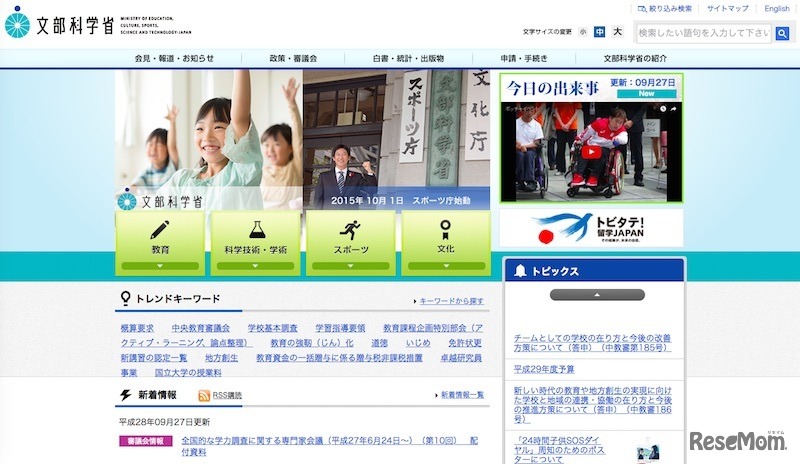
Task: Open the 平成29年度予算 topic link
Action: coord(544,369)
